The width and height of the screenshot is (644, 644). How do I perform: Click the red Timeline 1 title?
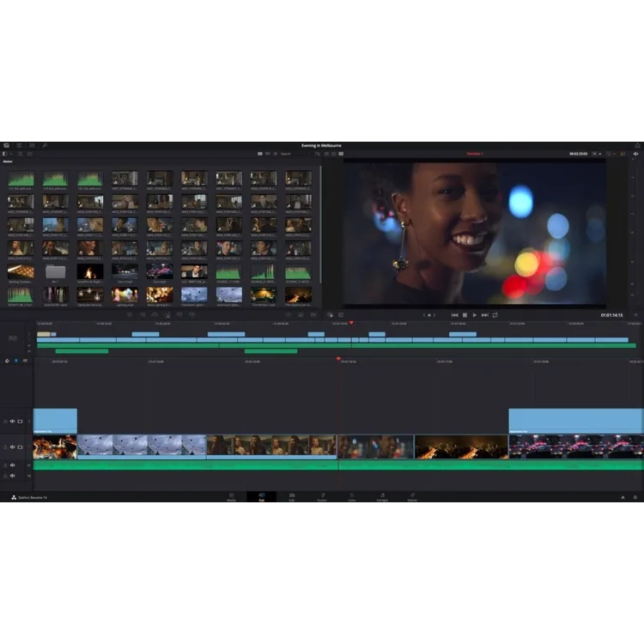tap(474, 154)
